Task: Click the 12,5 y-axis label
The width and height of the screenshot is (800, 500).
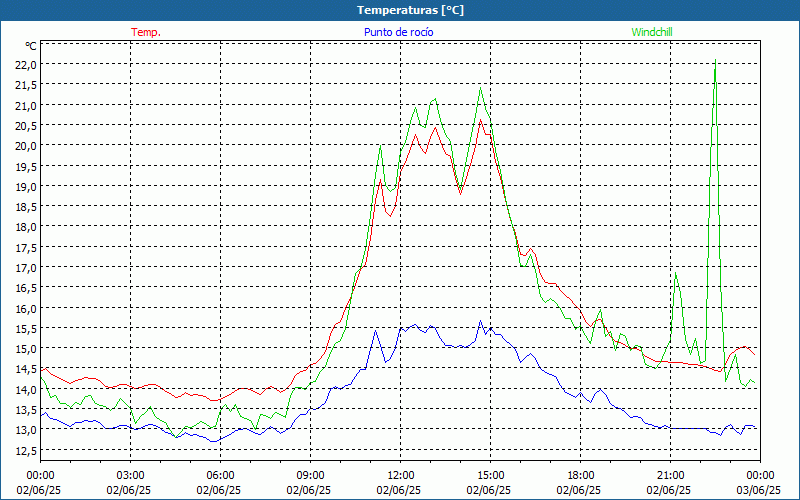Action: point(26,451)
